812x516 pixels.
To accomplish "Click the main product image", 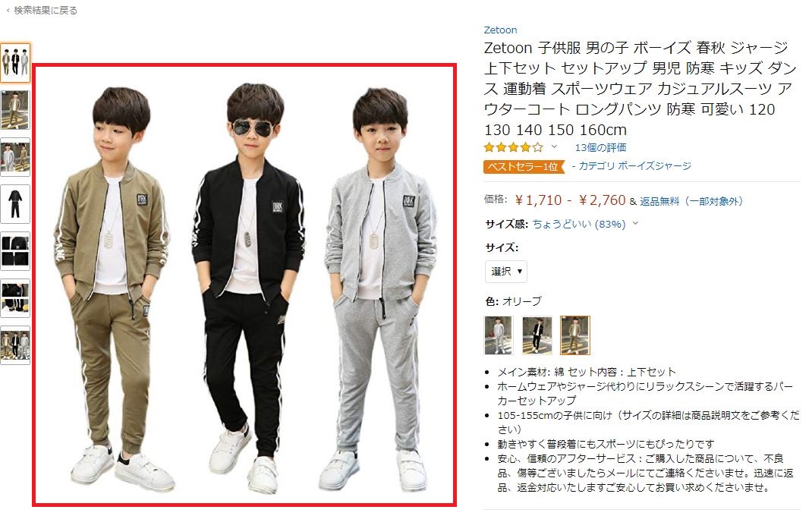I will pos(244,285).
